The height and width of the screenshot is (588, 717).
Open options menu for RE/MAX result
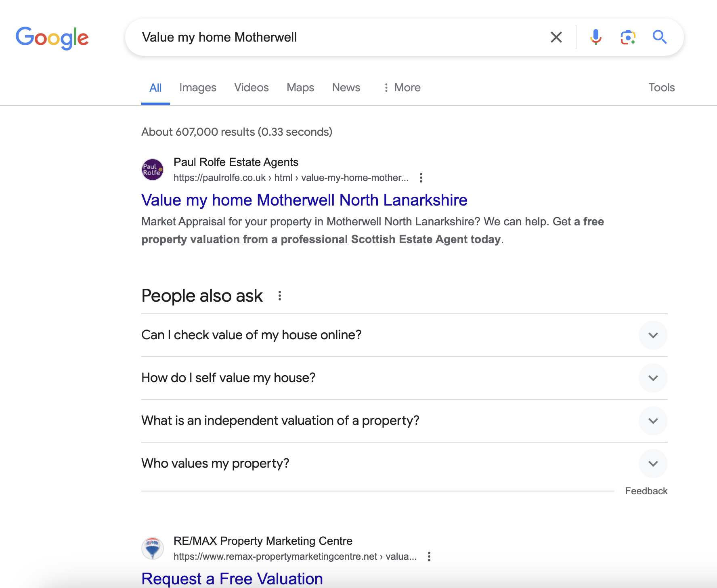click(x=429, y=556)
